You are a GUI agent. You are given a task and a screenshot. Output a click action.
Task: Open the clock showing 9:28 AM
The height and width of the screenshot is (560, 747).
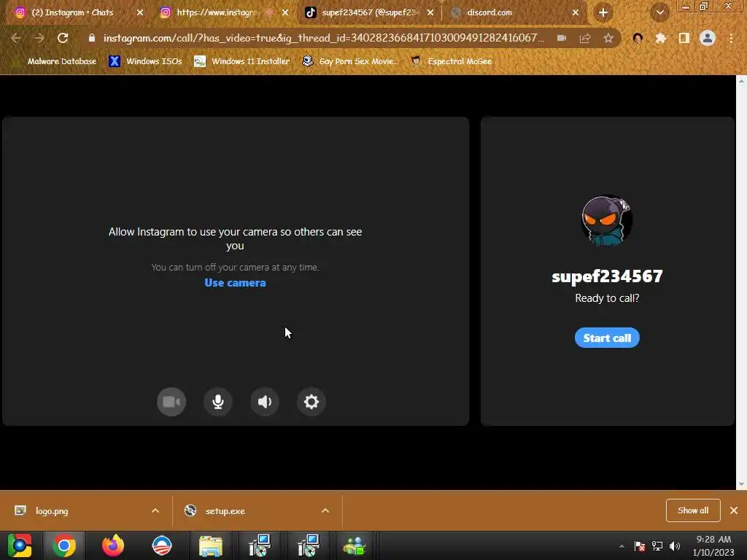click(x=713, y=545)
